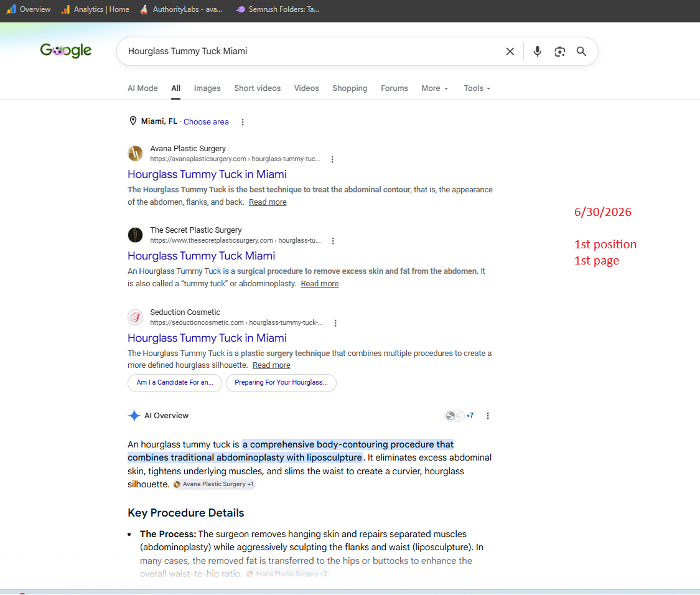The width and height of the screenshot is (700, 595).
Task: Click 'The Secret Plastic Surgery' site name
Action: [195, 230]
